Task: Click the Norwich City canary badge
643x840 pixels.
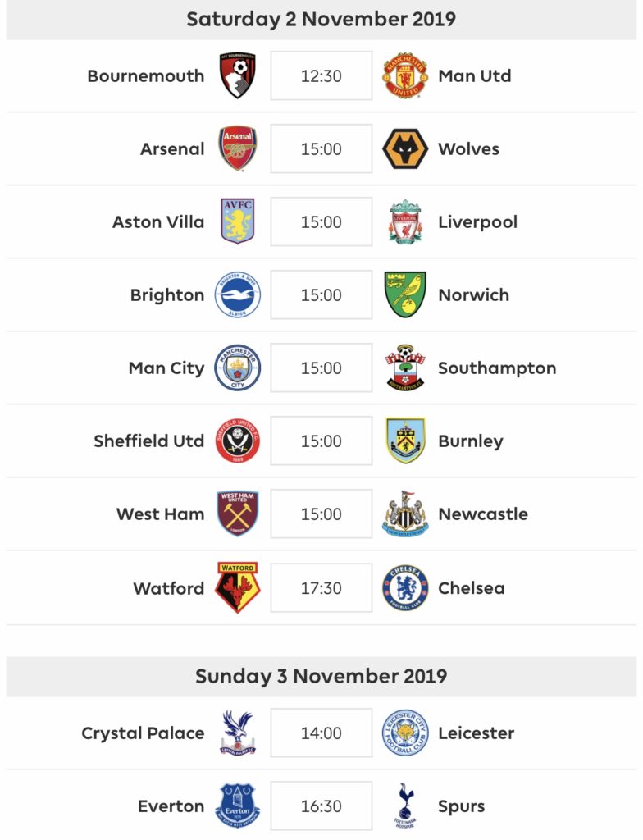Action: pyautogui.click(x=405, y=294)
